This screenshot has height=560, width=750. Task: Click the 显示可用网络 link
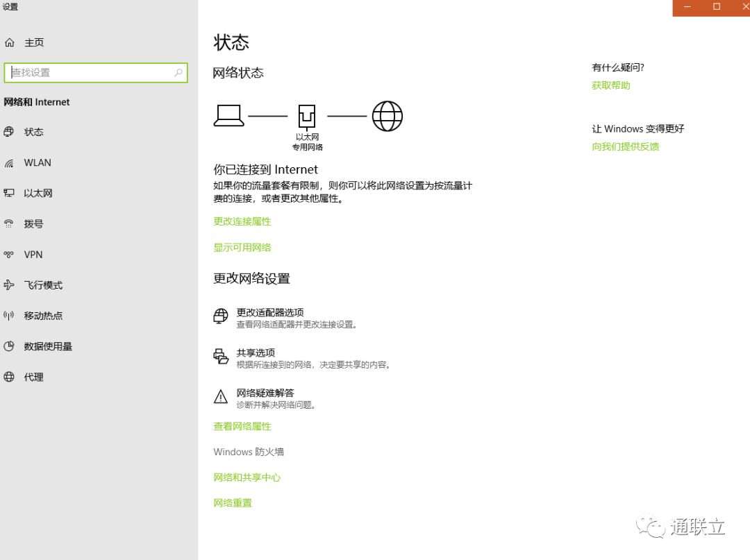242,248
